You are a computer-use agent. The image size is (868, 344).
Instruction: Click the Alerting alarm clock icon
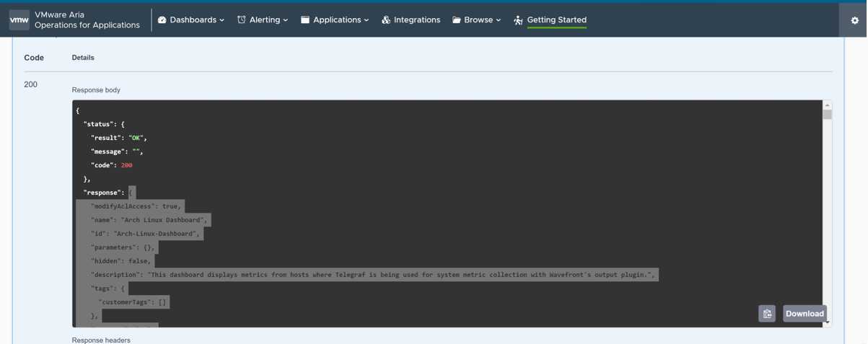pos(242,20)
